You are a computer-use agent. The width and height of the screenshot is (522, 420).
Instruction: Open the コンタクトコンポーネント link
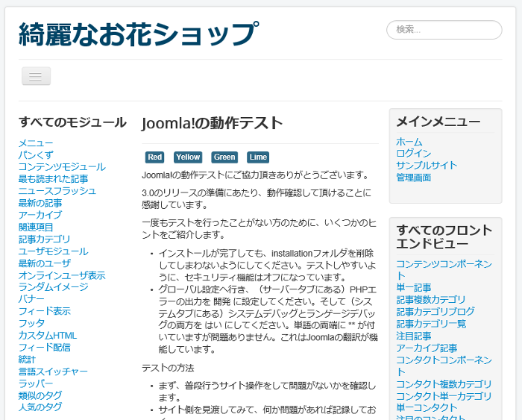[x=444, y=366]
